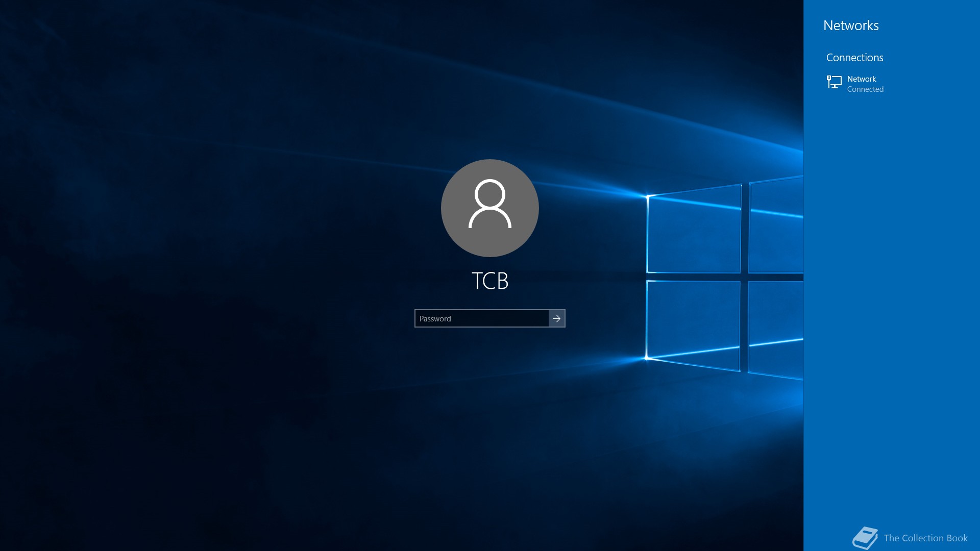Viewport: 980px width, 551px height.
Task: Click the Windows logo on wallpaper
Action: coord(725,278)
